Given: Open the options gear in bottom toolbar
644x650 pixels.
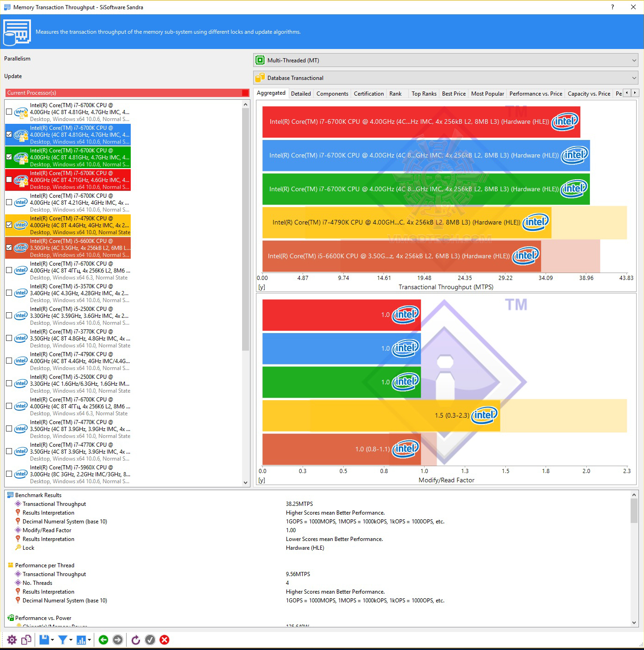Looking at the screenshot, I should pyautogui.click(x=12, y=640).
